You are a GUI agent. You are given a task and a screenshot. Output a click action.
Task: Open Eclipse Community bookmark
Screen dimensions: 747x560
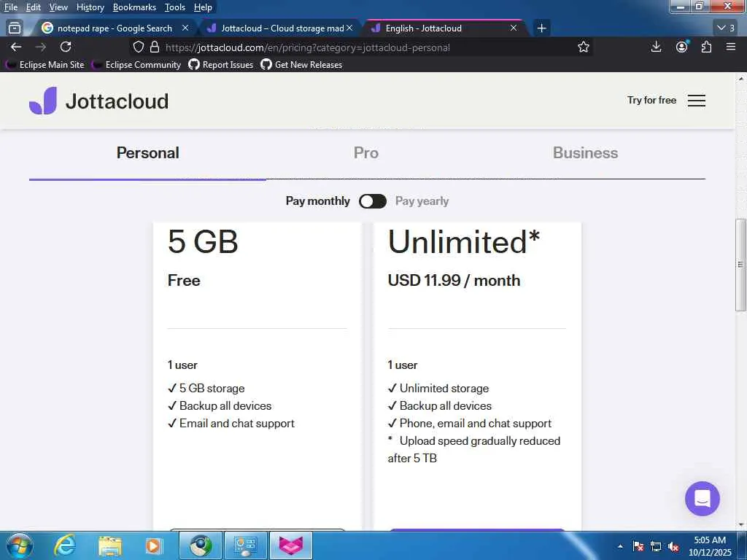click(x=136, y=65)
